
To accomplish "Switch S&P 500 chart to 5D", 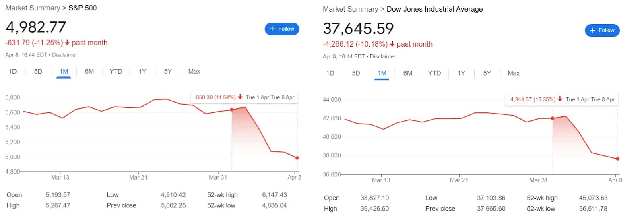I will (x=38, y=72).
